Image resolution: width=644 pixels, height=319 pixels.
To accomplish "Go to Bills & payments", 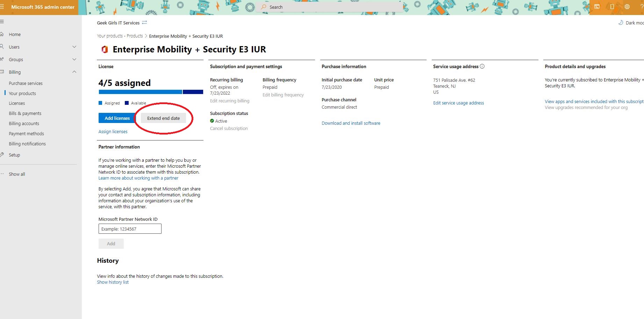I will pyautogui.click(x=25, y=114).
